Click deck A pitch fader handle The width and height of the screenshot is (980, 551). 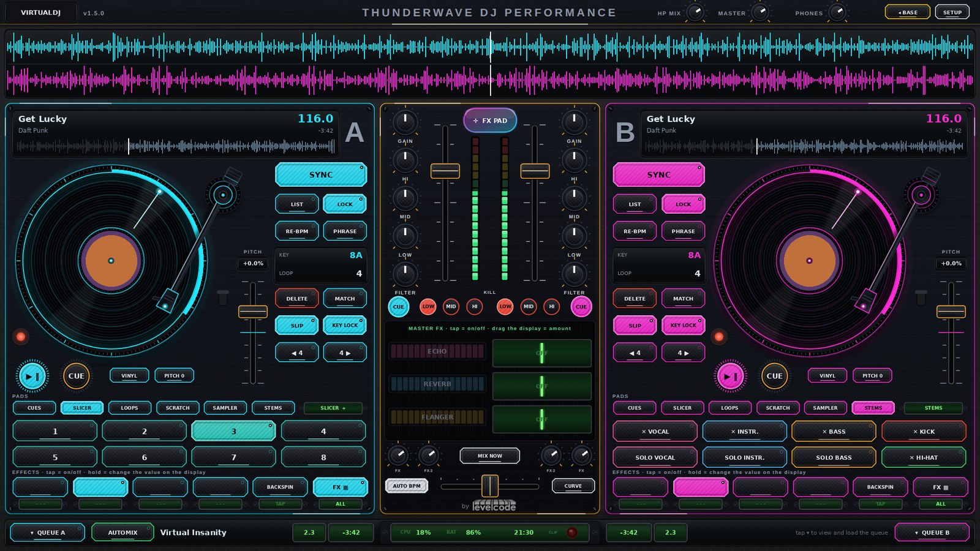(x=253, y=312)
